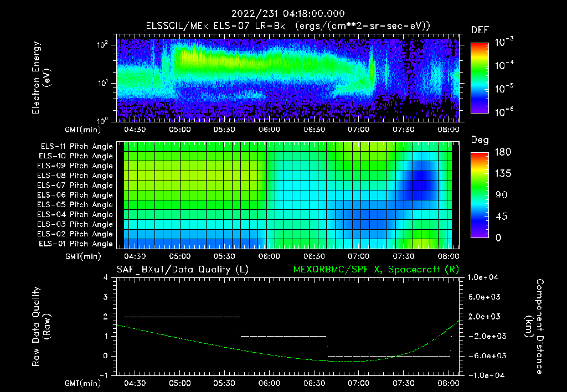This screenshot has height=392, width=567.
Task: Click the ELS-11 Pitch Angle row label
Action: [x=76, y=147]
